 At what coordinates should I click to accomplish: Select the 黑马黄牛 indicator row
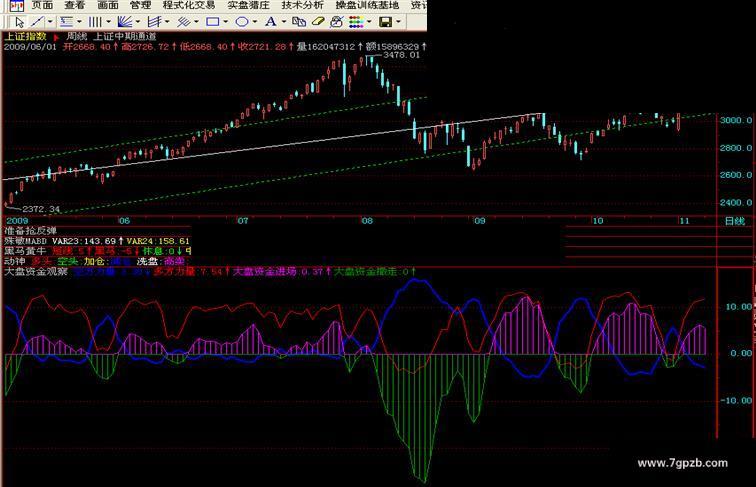(x=97, y=251)
